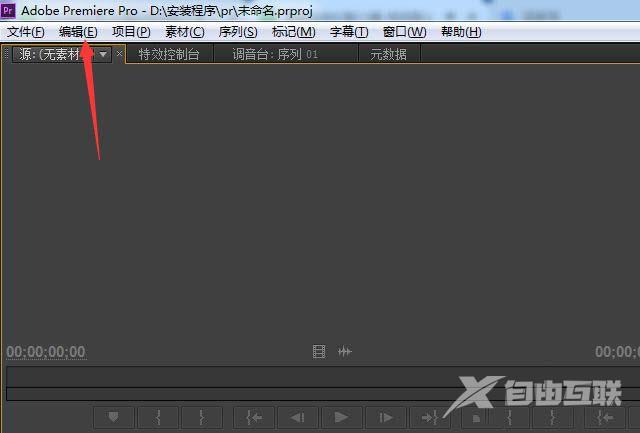Screen dimensions: 640x433
Task: Click the panel grip handle beside source tab
Action: [6, 54]
